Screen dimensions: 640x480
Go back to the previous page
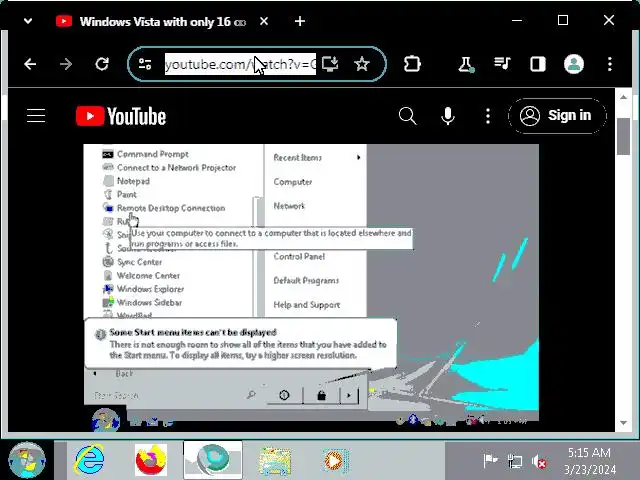[x=30, y=64]
